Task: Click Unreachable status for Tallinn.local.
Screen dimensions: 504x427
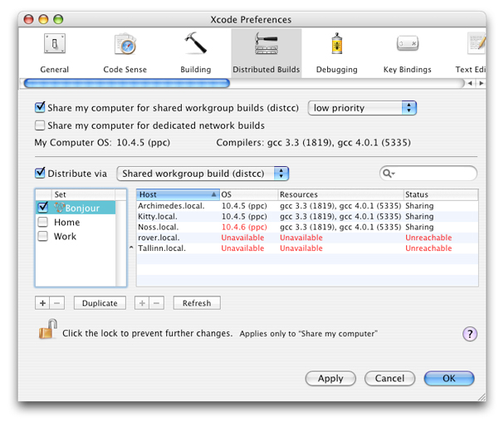Action: [428, 248]
